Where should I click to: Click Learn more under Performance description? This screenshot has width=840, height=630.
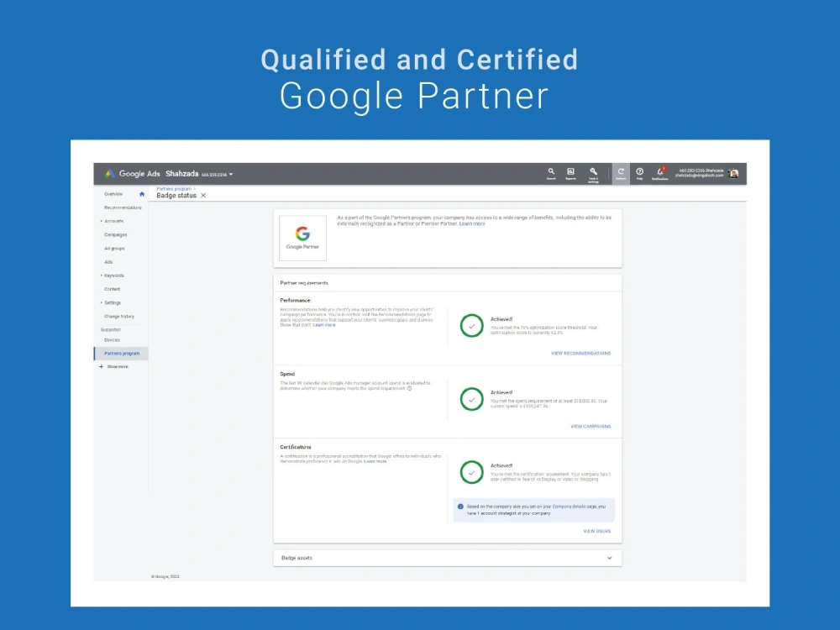[x=324, y=325]
